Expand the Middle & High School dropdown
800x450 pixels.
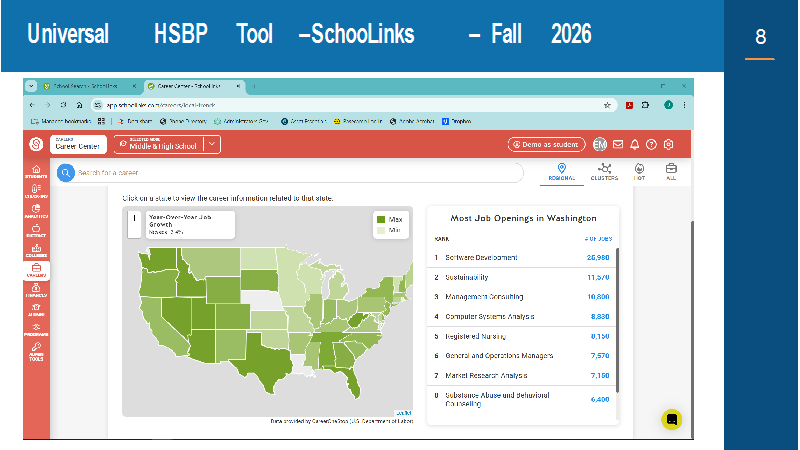212,144
